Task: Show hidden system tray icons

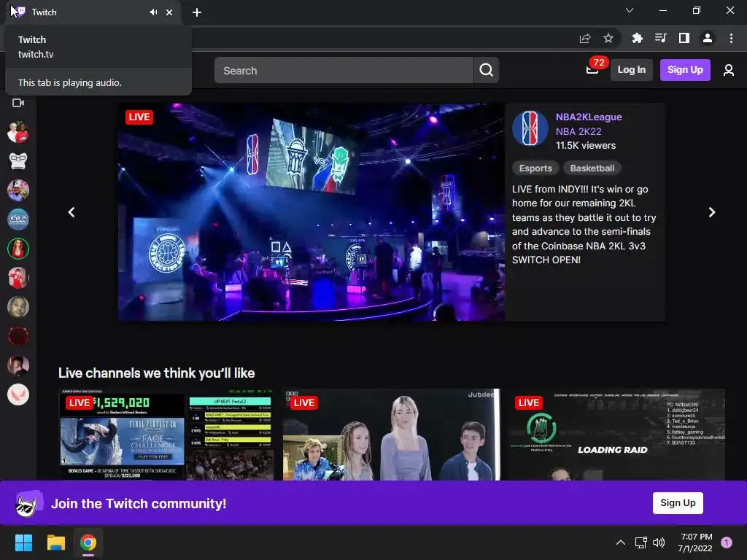Action: [620, 542]
